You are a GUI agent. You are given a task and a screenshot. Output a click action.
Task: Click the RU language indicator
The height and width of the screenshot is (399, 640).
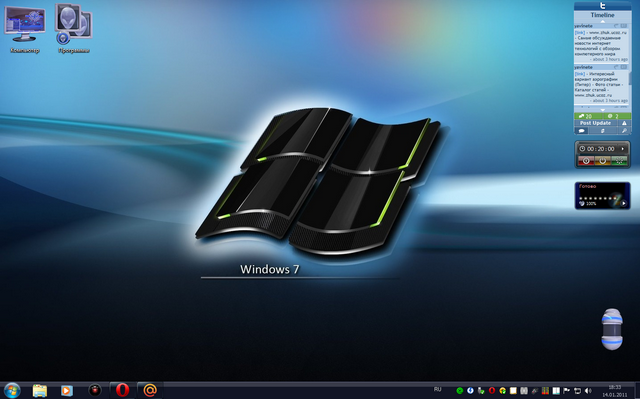(438, 390)
